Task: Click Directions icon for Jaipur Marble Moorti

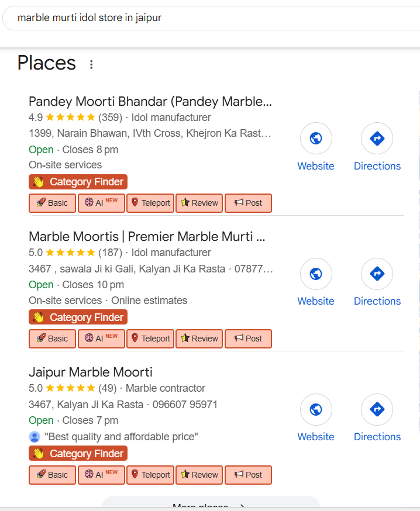Action: coord(377,409)
